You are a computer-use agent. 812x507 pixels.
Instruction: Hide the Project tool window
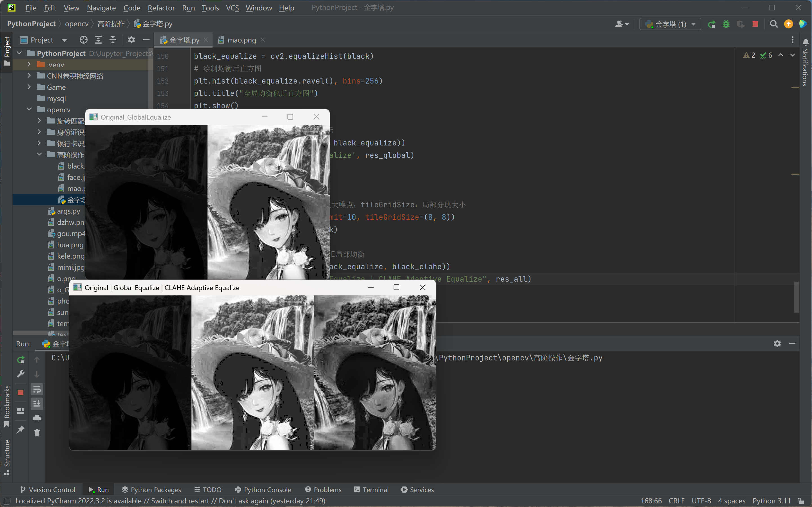[146, 40]
